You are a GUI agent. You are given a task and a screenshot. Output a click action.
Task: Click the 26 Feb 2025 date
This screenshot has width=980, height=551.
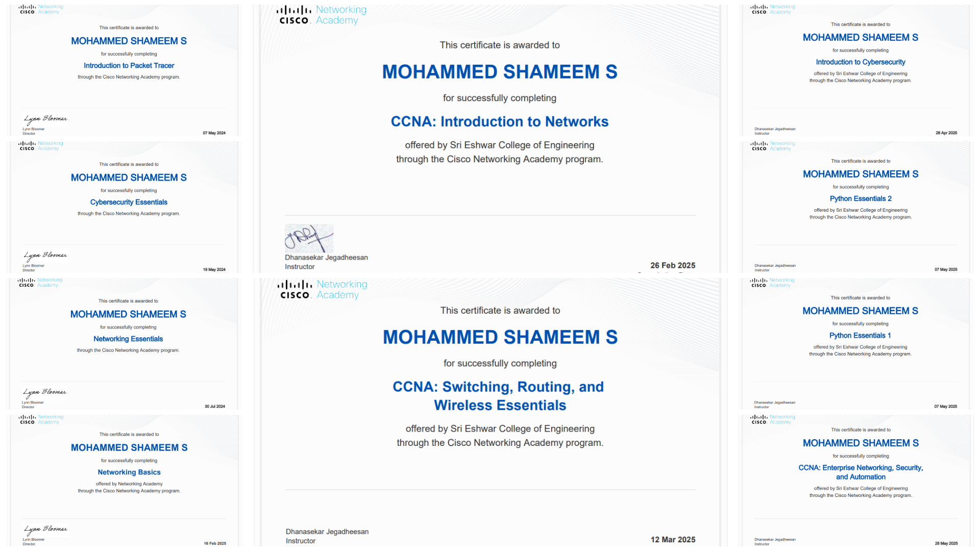tap(673, 265)
